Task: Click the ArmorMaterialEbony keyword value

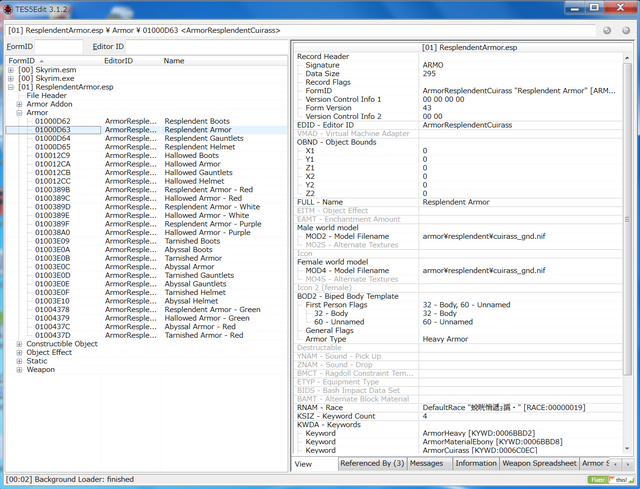Action: tap(492, 442)
